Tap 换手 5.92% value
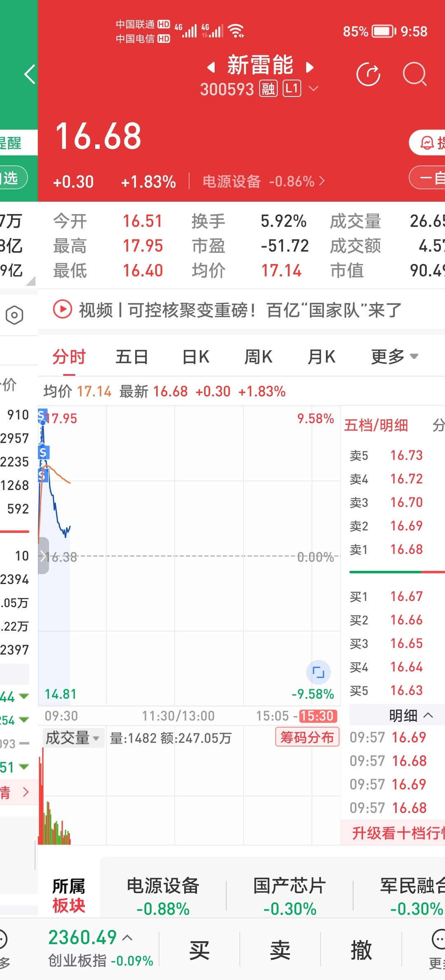This screenshot has width=445, height=980. (x=283, y=221)
